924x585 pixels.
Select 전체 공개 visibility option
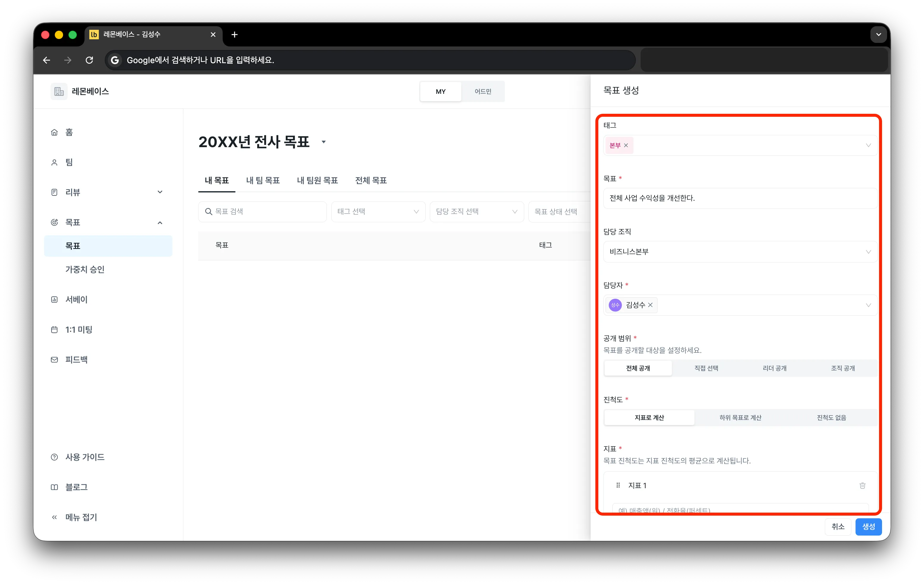638,368
